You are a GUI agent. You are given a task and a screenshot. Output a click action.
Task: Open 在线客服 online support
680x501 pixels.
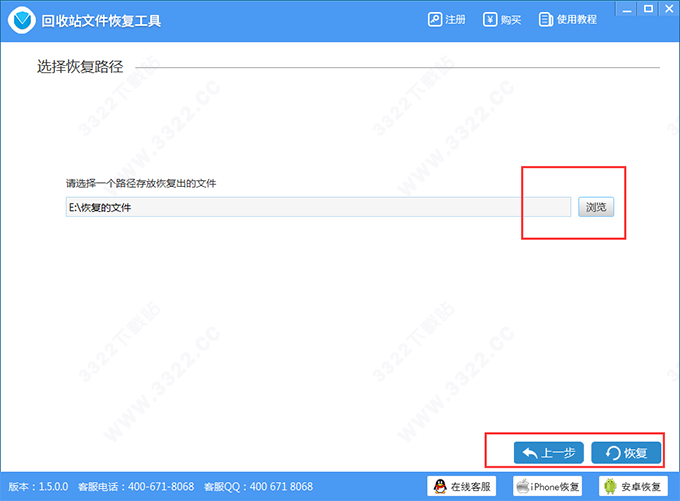click(461, 486)
